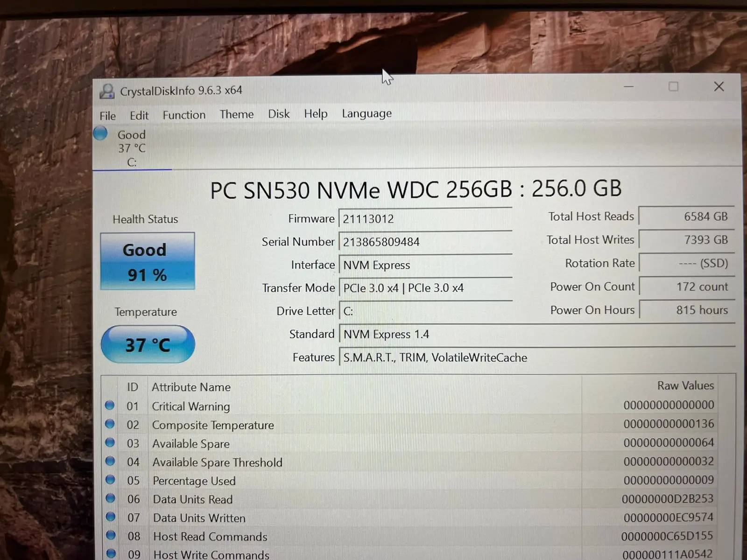Maximize the CrystalDiskInfo window

coord(673,86)
